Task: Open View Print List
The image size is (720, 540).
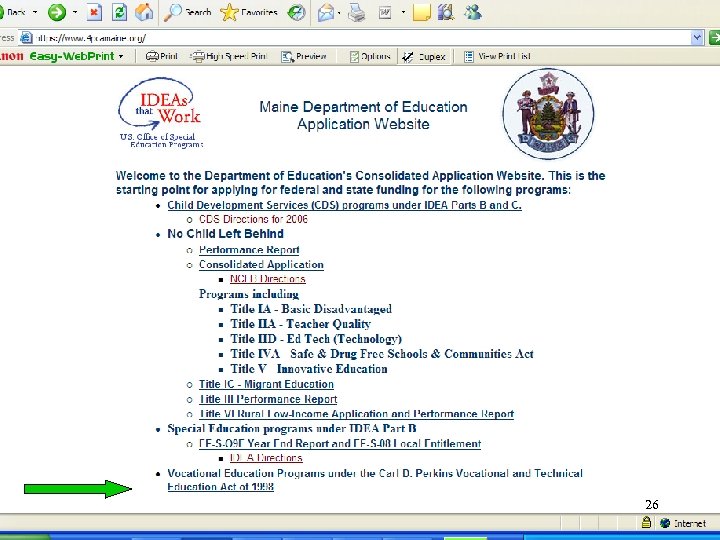Action: (497, 56)
